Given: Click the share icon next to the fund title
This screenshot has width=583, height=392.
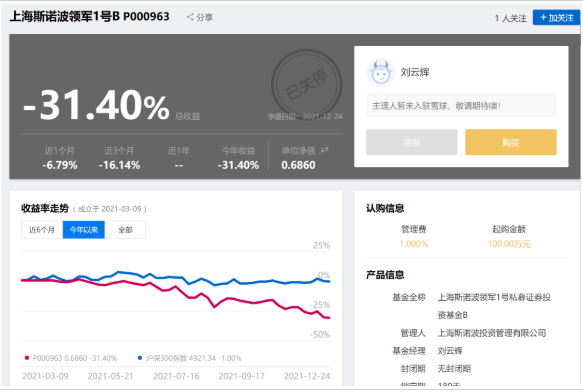Looking at the screenshot, I should coord(190,17).
